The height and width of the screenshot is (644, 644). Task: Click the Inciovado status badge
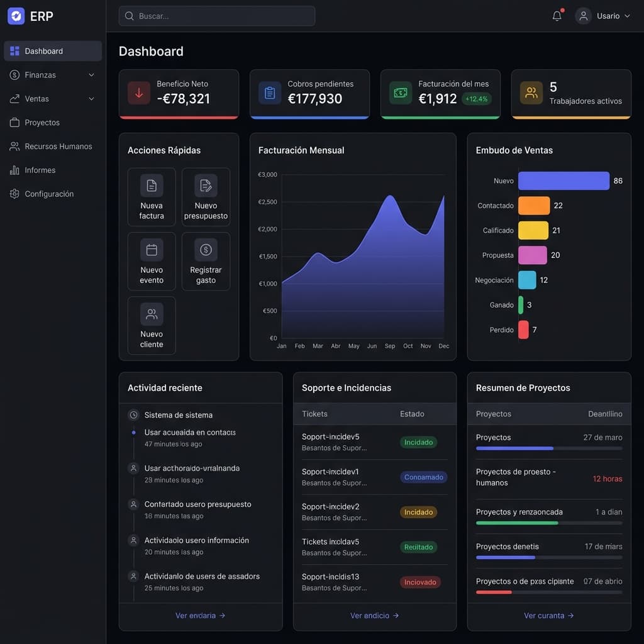tap(419, 582)
